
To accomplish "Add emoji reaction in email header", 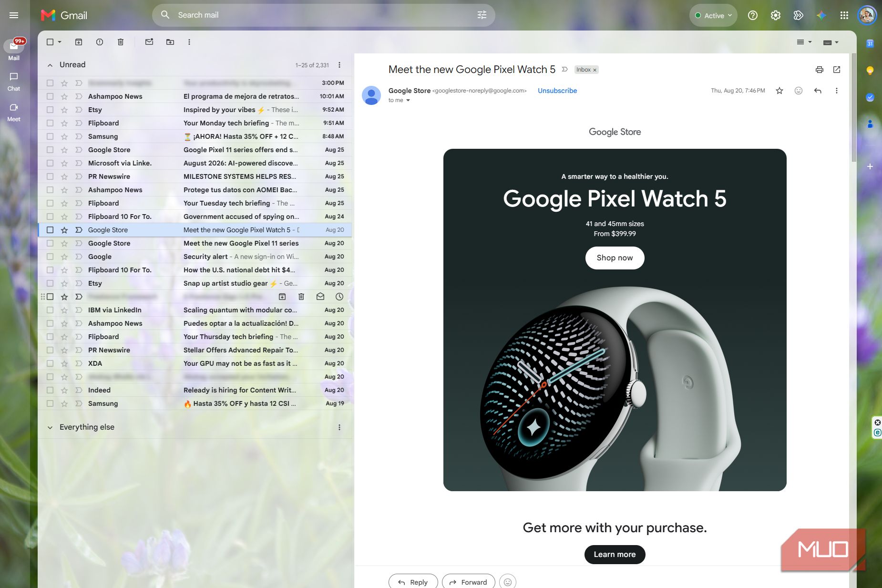I will pos(799,91).
